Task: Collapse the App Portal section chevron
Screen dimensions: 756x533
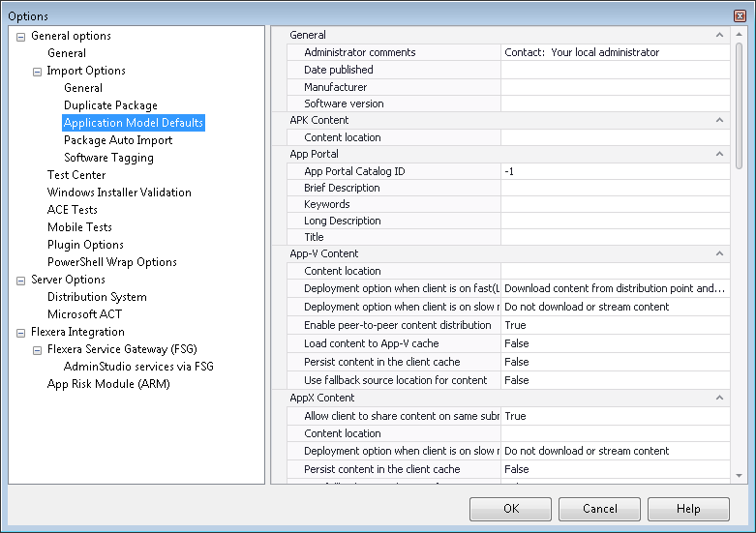Action: coord(719,154)
